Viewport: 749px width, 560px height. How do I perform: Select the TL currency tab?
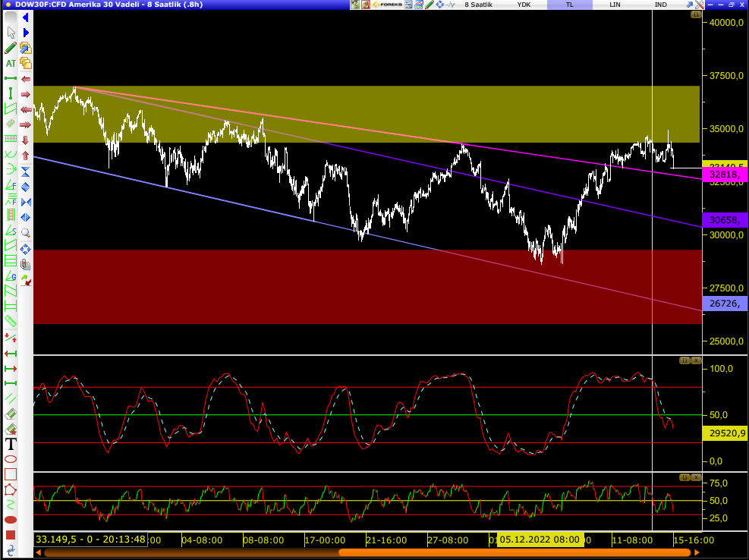point(569,5)
